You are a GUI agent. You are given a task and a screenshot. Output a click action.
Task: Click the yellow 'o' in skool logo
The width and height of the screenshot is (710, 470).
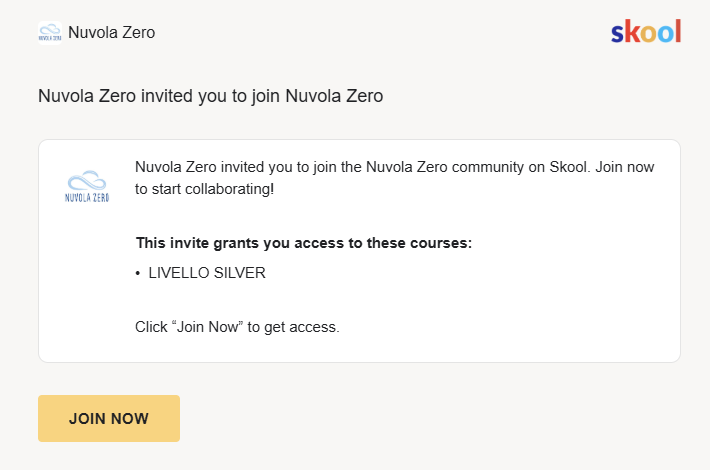click(648, 34)
